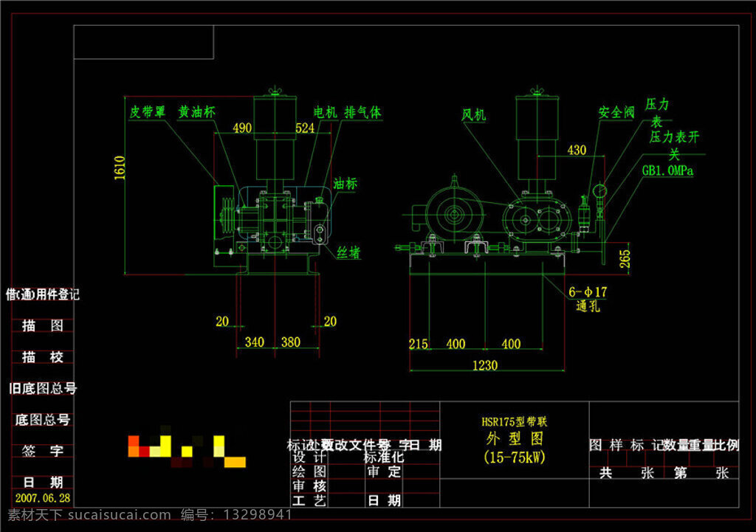Select the 底图总号 sidebar label
The image size is (756, 532).
(42, 420)
